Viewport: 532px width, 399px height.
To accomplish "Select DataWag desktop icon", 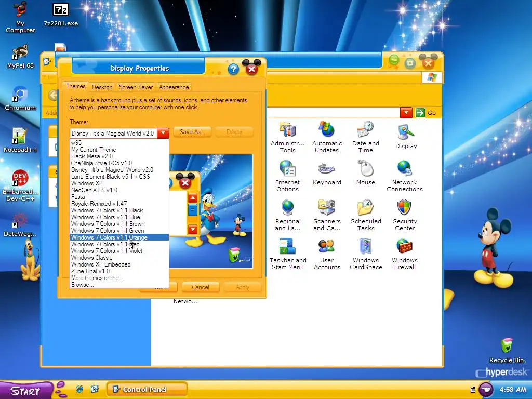I will (20, 224).
